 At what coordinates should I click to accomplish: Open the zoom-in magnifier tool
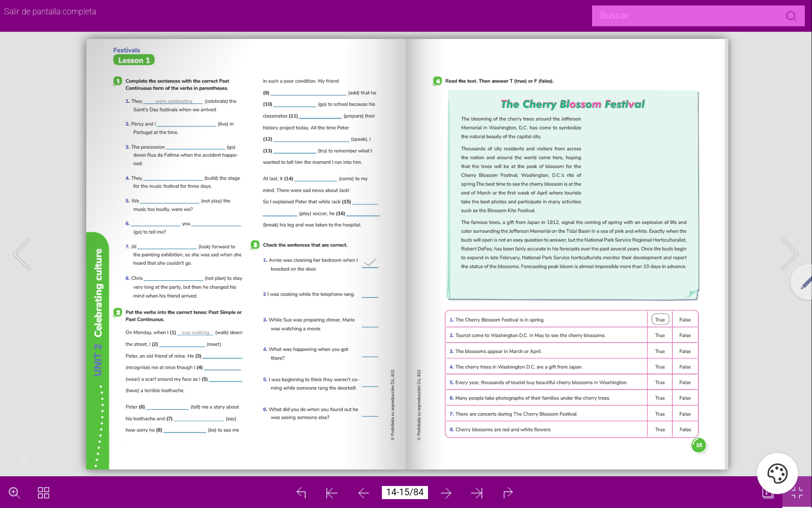click(x=14, y=492)
